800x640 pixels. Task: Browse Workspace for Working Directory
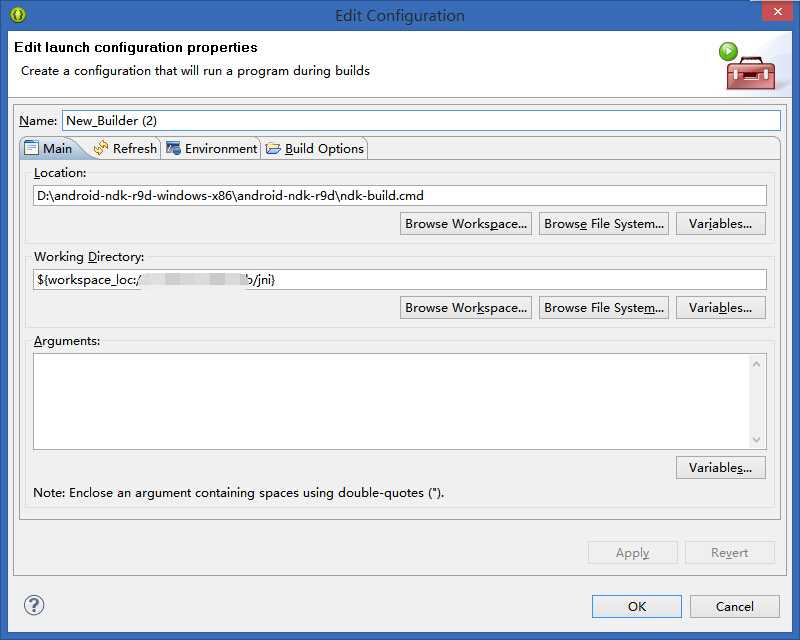(466, 308)
